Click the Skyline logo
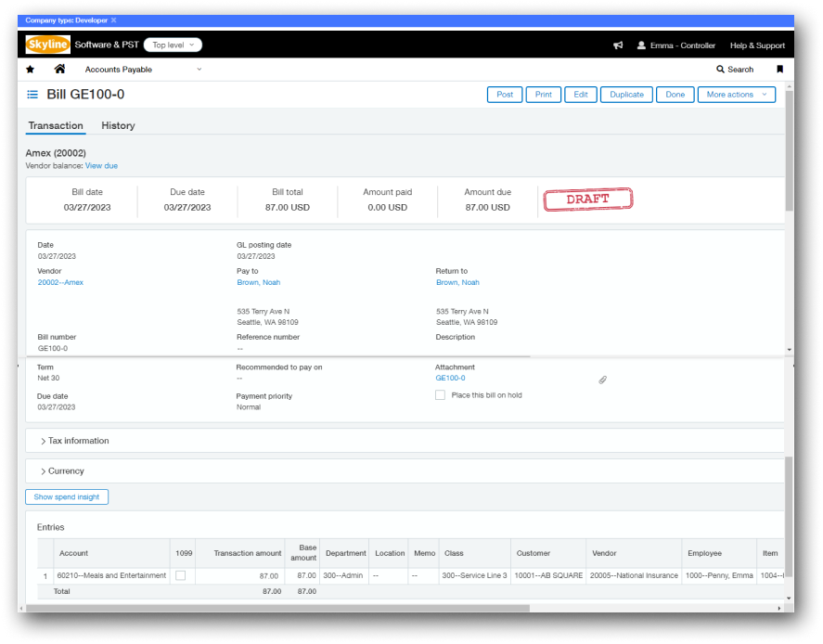Image resolution: width=823 pixels, height=644 pixels. coord(47,45)
